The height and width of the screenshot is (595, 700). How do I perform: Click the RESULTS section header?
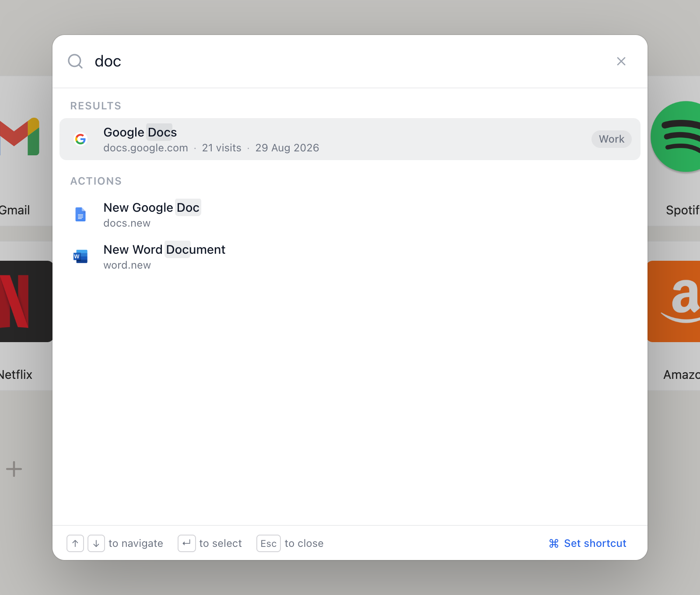click(96, 106)
